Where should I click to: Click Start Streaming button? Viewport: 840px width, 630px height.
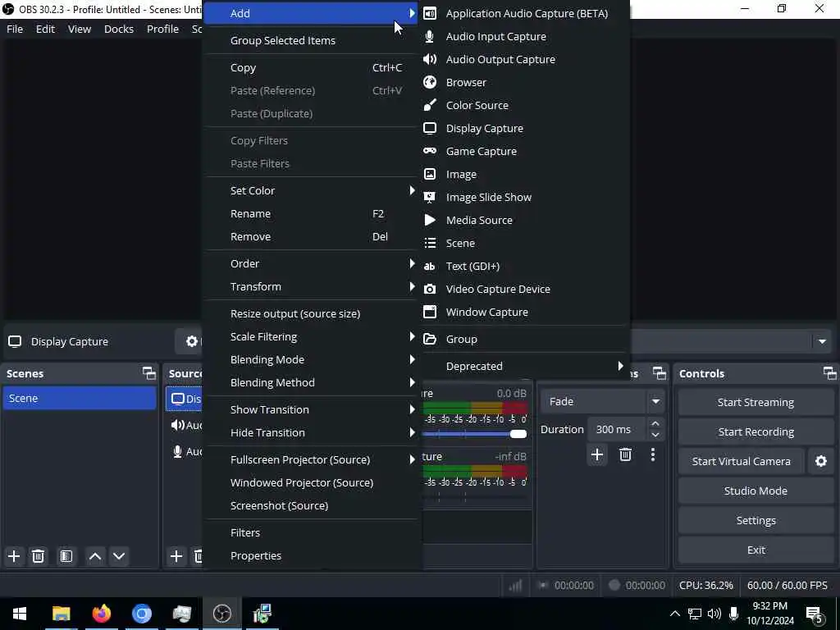pyautogui.click(x=756, y=402)
